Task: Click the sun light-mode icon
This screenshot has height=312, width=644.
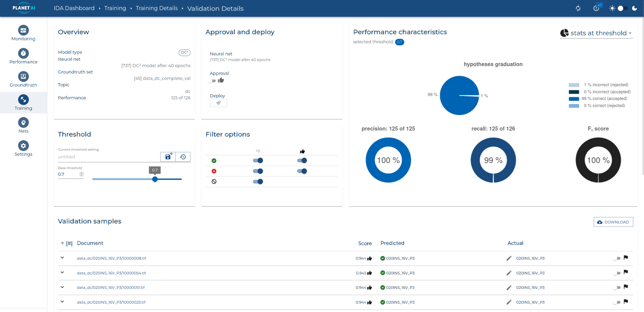Action: coord(612,8)
